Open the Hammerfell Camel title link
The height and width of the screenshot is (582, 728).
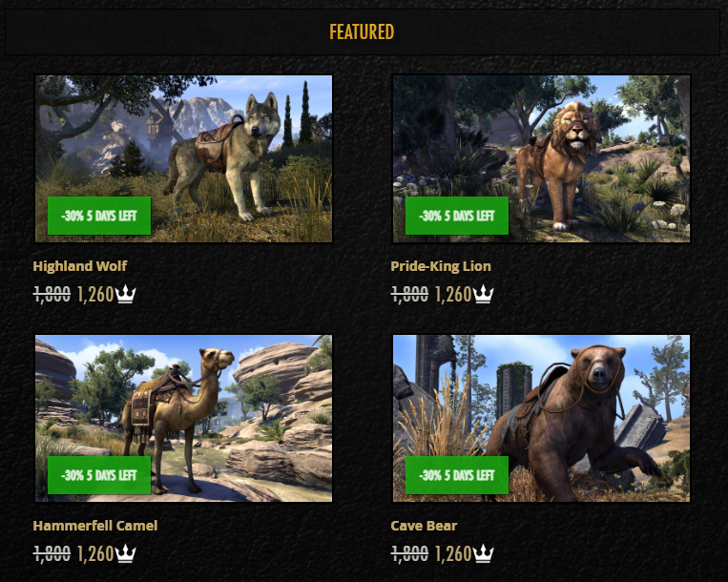(95, 526)
